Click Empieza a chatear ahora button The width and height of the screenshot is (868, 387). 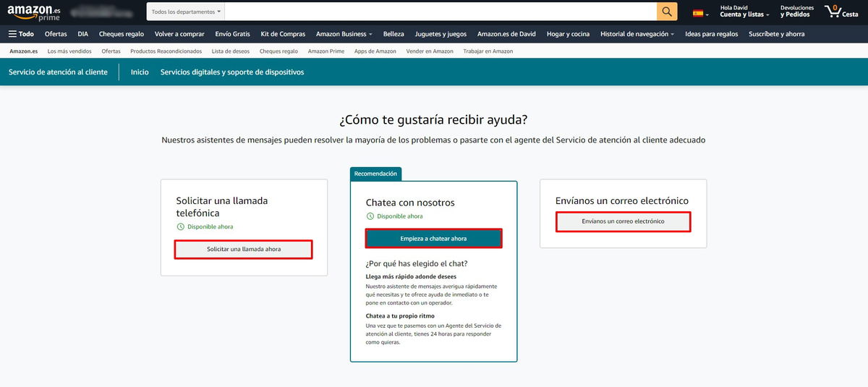point(433,238)
